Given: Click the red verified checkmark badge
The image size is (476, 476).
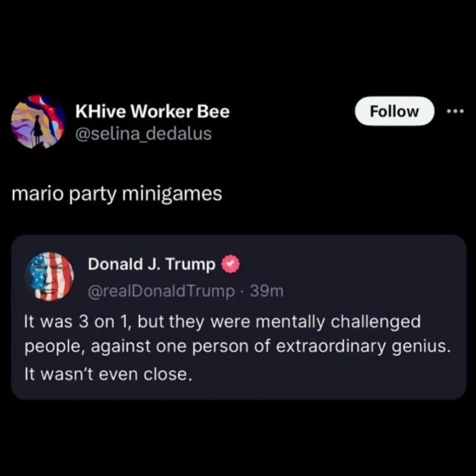Looking at the screenshot, I should (x=231, y=264).
